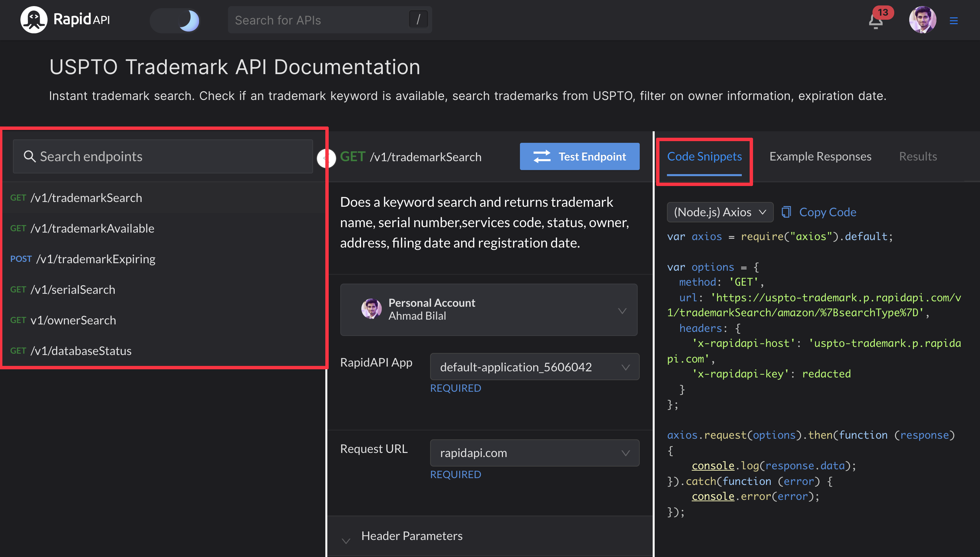Click the search endpoints magnifier icon
Image resolution: width=980 pixels, height=557 pixels.
(30, 156)
